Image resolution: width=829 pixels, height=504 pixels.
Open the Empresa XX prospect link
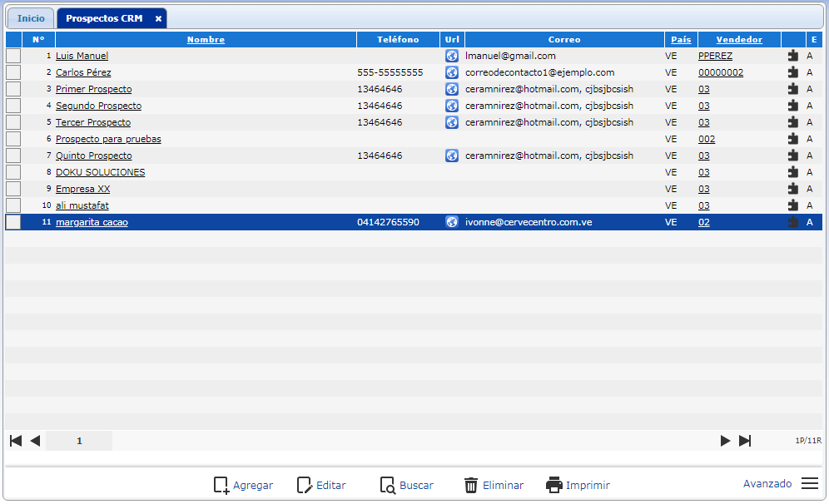(83, 189)
